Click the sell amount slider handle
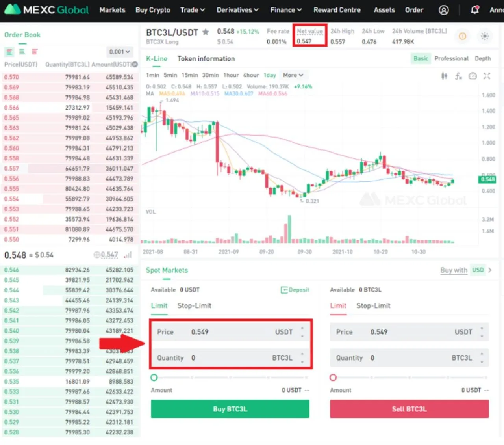504x445 pixels. [333, 378]
